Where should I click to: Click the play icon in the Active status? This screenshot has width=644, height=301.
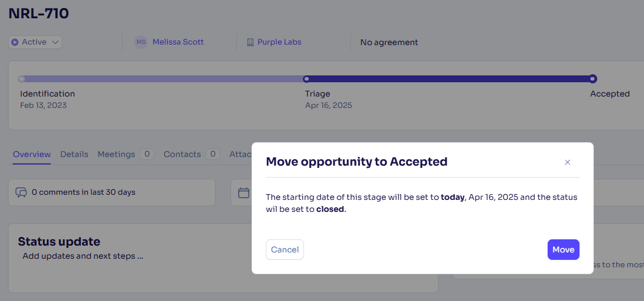[15, 42]
